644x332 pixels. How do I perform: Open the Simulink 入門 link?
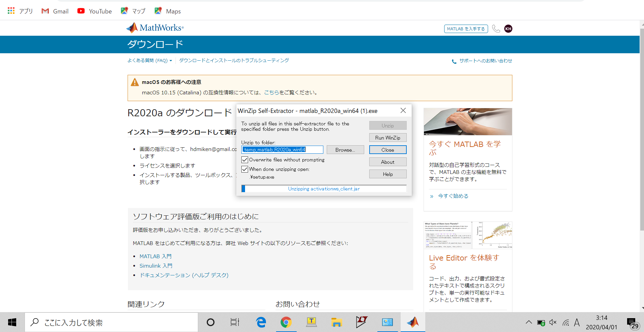[x=156, y=266]
